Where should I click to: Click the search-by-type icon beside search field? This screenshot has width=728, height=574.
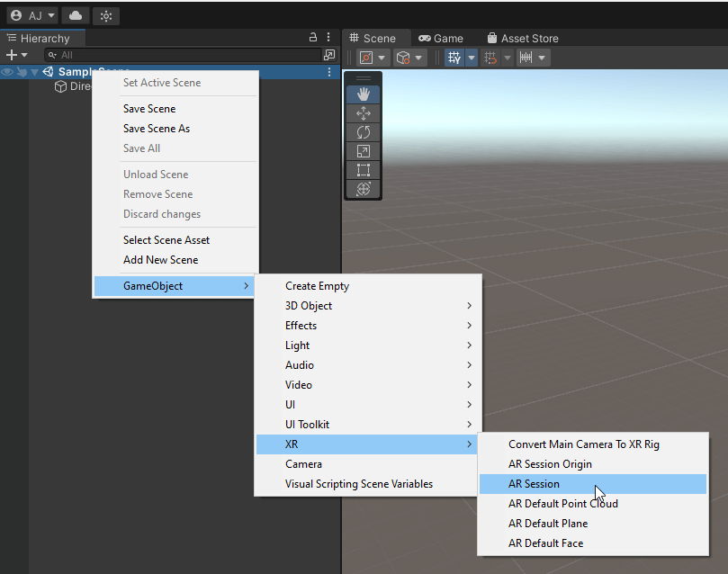329,55
